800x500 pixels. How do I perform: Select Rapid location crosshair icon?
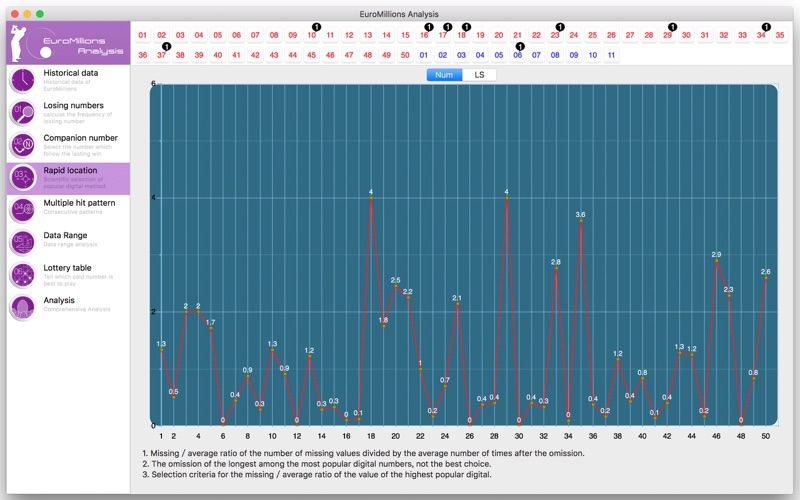pos(23,178)
